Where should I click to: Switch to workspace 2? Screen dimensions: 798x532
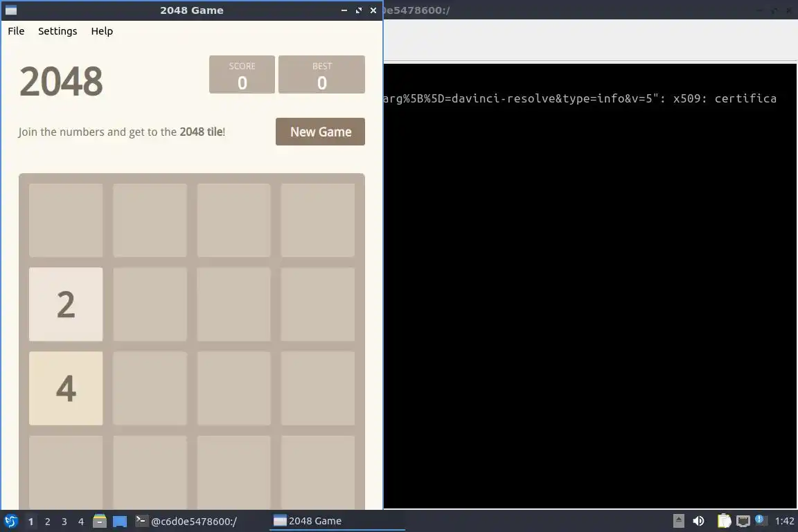coord(47,522)
